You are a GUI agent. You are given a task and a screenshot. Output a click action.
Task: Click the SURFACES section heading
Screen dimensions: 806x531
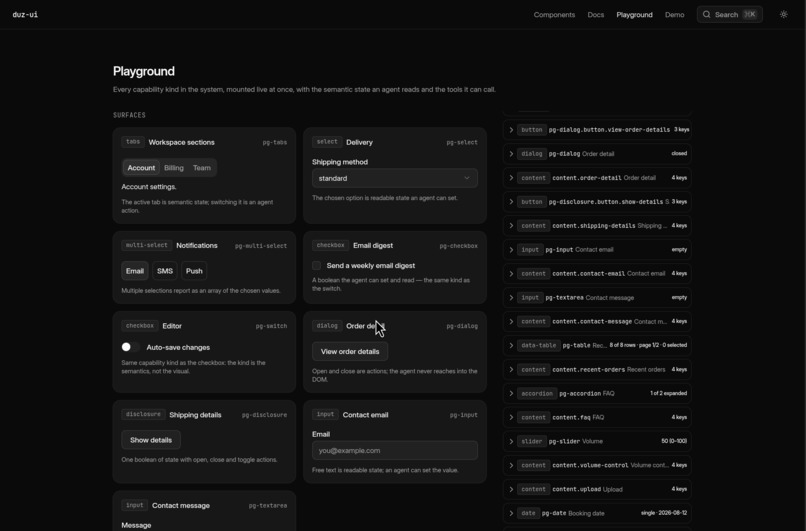click(129, 115)
